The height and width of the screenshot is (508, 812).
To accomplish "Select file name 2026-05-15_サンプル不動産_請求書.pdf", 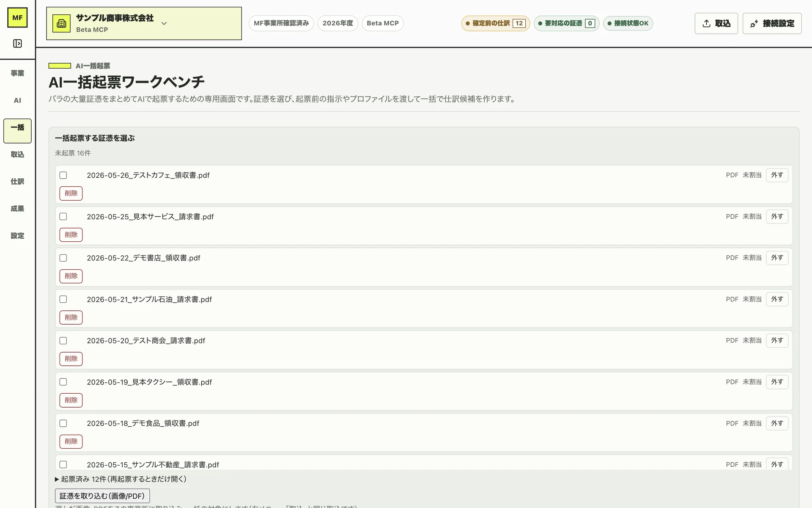I will pyautogui.click(x=153, y=464).
